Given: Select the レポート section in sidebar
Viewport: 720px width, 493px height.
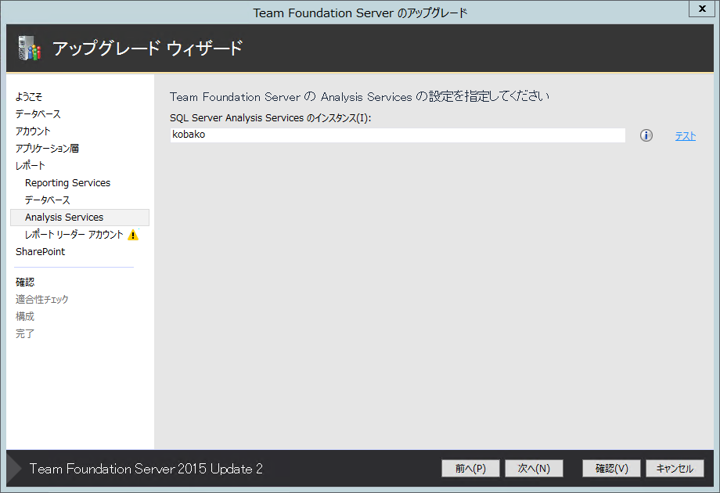Looking at the screenshot, I should tap(30, 165).
